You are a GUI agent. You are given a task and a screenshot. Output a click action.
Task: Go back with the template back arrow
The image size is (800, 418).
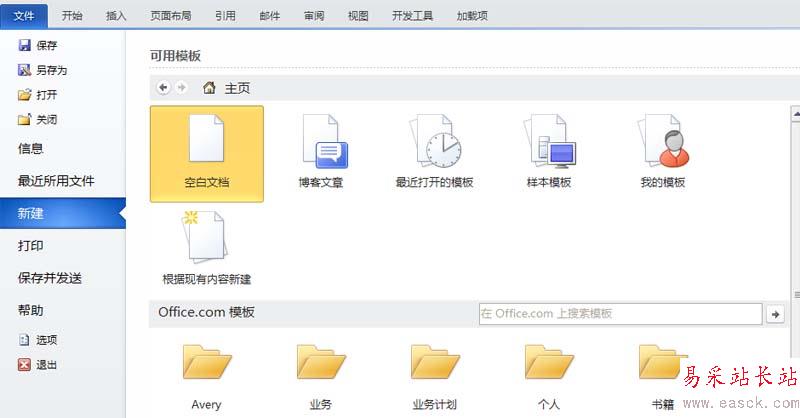(x=163, y=88)
